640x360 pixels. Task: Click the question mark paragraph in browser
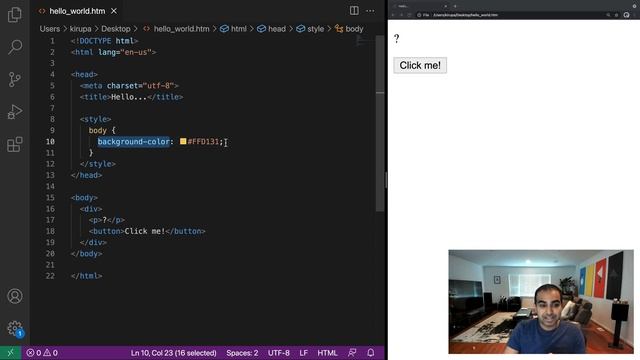tap(396, 39)
